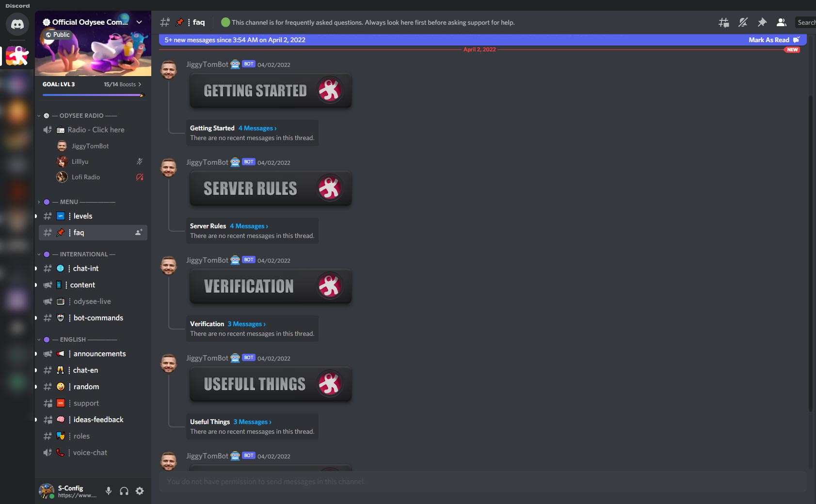
Task: Open the 15/14 Boosts goal link
Action: (122, 84)
